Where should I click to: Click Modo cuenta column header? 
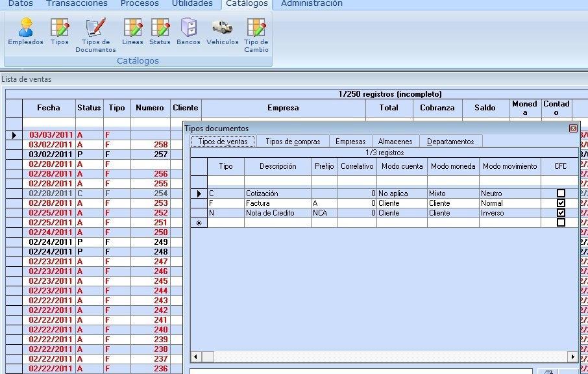[402, 166]
